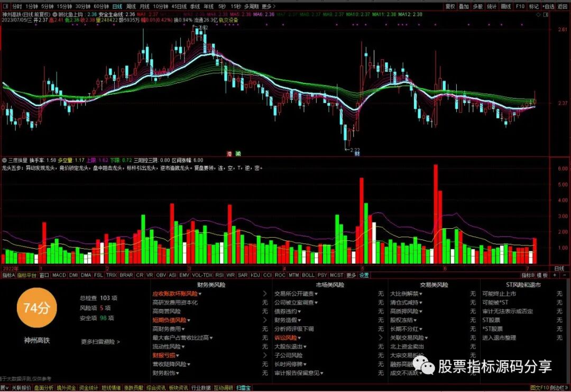Select the RSI indicator tab

pyautogui.click(x=219, y=275)
